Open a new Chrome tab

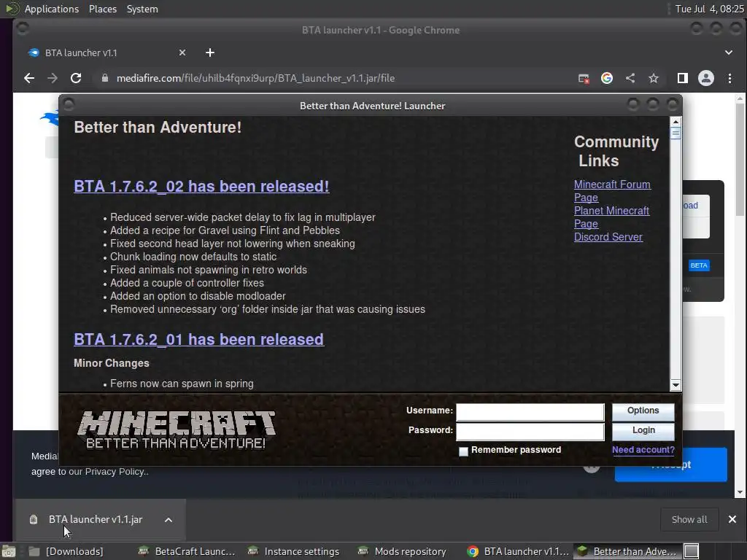tap(209, 52)
